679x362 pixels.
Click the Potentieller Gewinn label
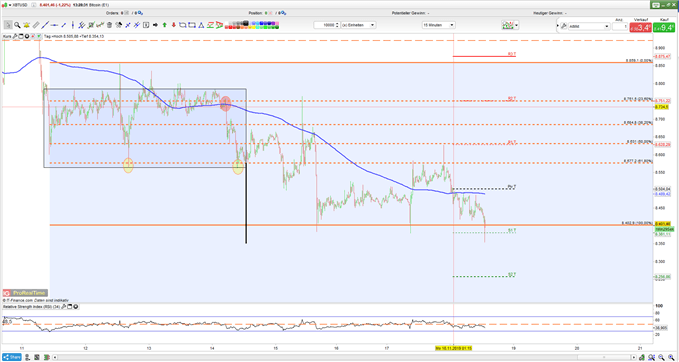[x=409, y=13]
